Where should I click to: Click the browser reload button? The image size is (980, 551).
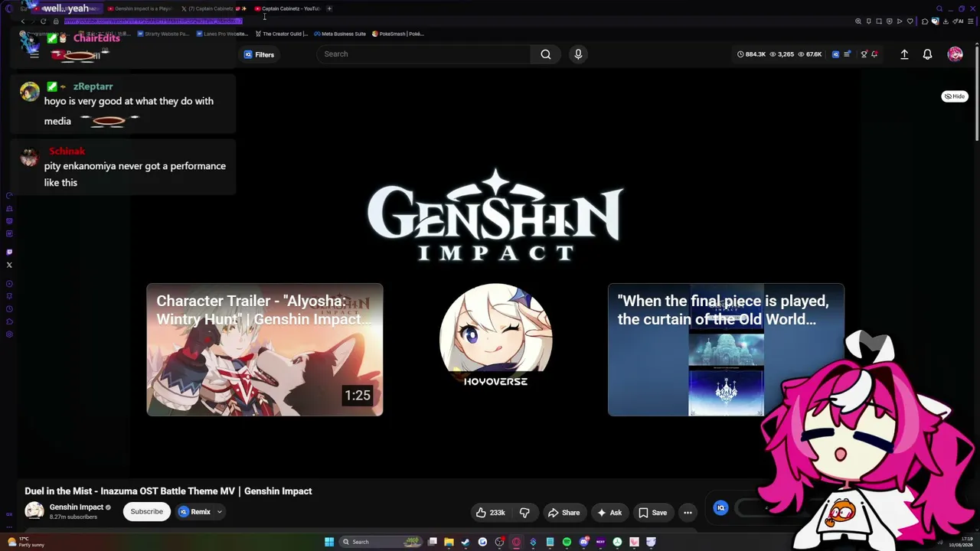coord(43,21)
